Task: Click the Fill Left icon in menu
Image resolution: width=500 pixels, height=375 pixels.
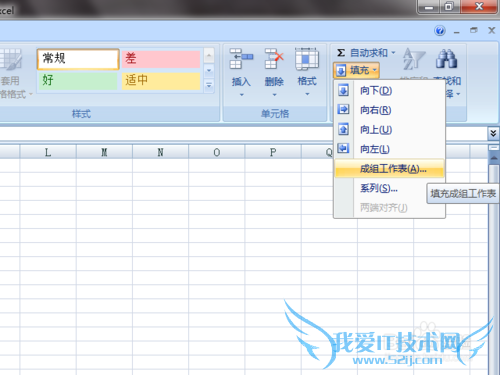Action: (344, 148)
